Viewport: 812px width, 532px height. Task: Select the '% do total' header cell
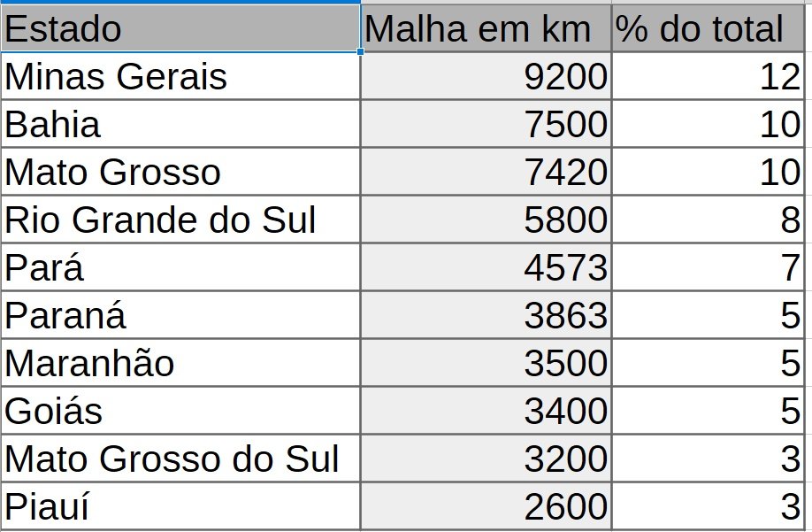pyautogui.click(x=707, y=28)
